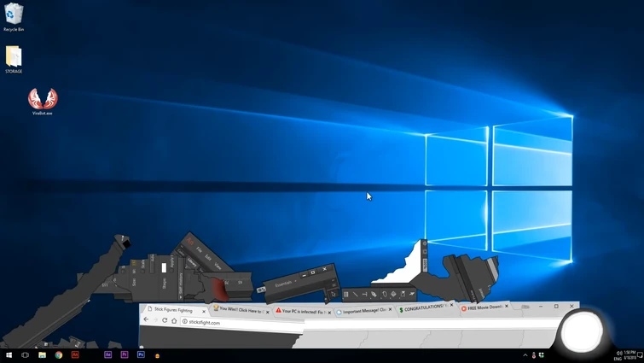The image size is (644, 363).
Task: Maximize the Chrome browser window
Action: pos(556,307)
